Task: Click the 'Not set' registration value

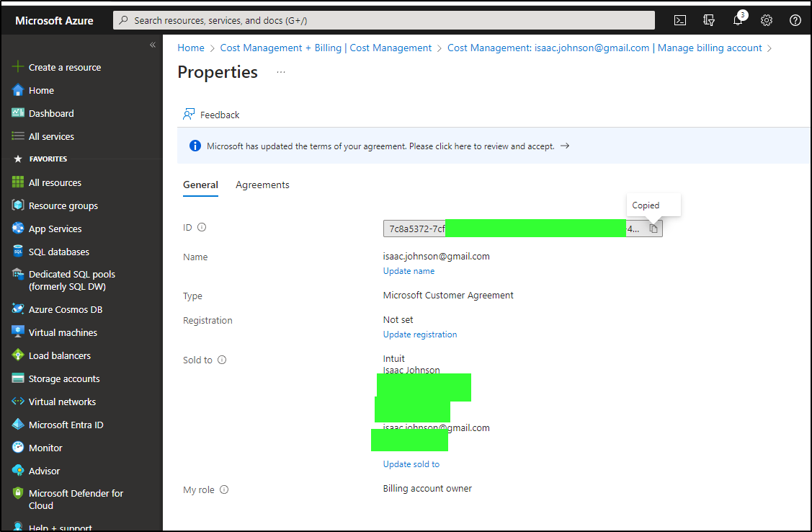Action: pyautogui.click(x=398, y=319)
